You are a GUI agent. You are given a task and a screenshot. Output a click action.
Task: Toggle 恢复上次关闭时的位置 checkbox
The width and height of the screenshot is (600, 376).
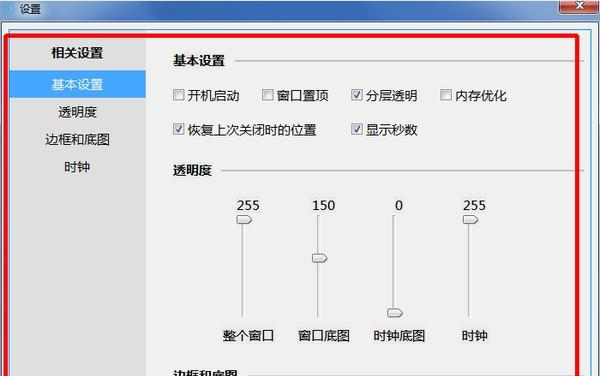pyautogui.click(x=179, y=129)
